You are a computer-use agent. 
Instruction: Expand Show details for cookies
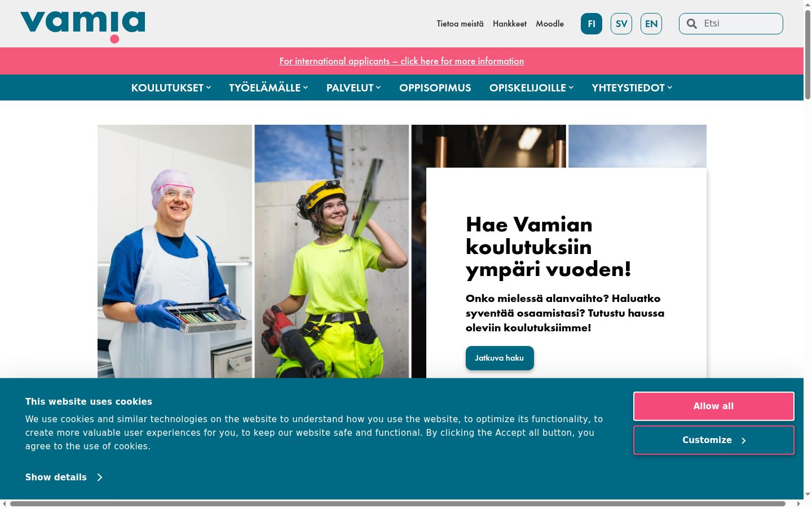click(x=64, y=478)
